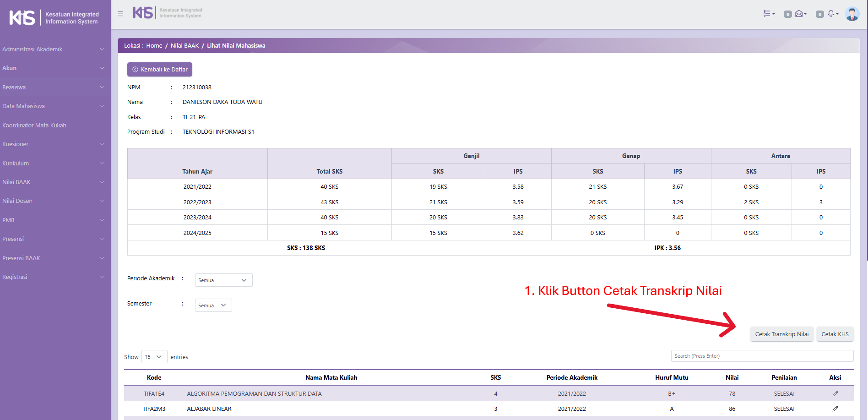The image size is (868, 420).
Task: Click edit pencil for ALGORITMA PEMOGRAMAN row
Action: coord(835,393)
